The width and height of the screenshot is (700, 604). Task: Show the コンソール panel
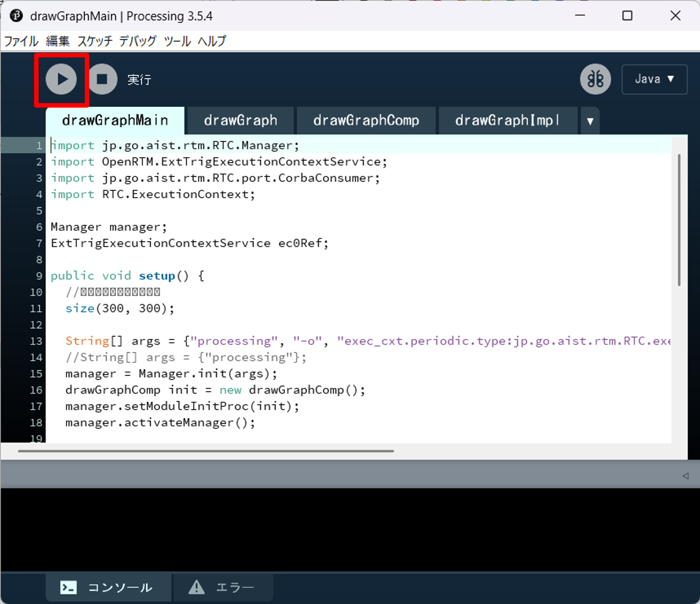[x=108, y=587]
